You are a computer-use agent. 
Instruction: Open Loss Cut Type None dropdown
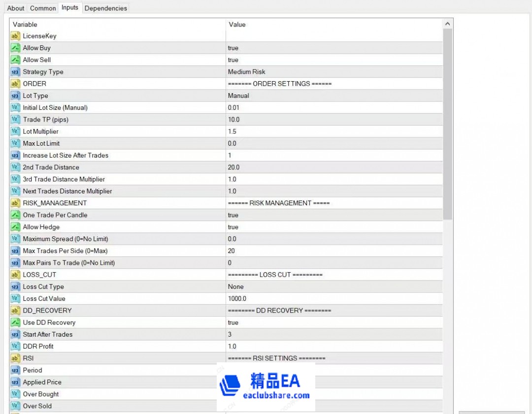tap(236, 287)
